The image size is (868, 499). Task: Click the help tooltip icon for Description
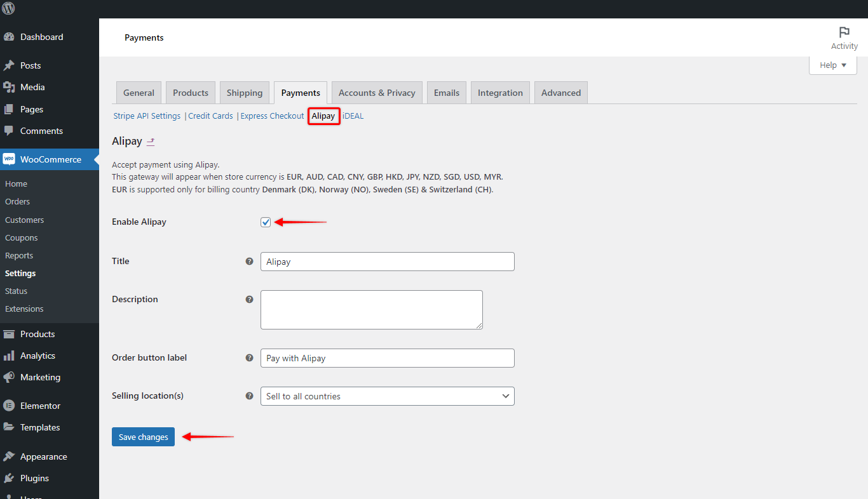tap(249, 299)
